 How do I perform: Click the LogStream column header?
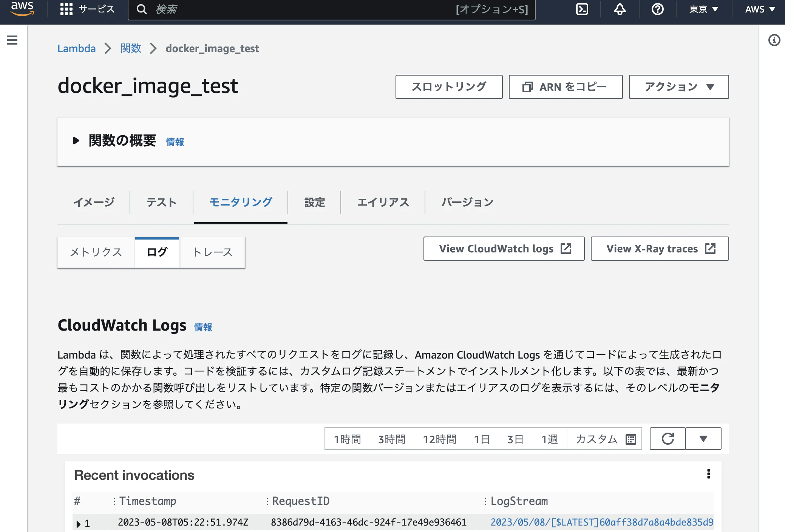click(x=519, y=501)
